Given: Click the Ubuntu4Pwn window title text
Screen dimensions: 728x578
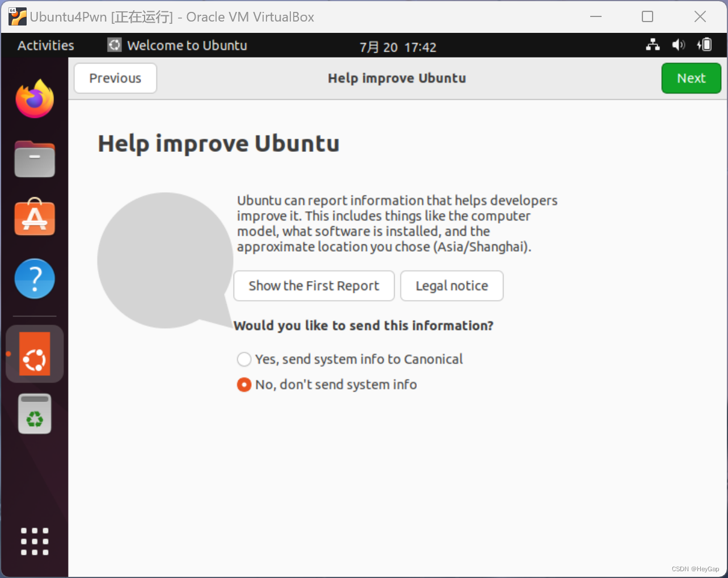Looking at the screenshot, I should [x=172, y=17].
